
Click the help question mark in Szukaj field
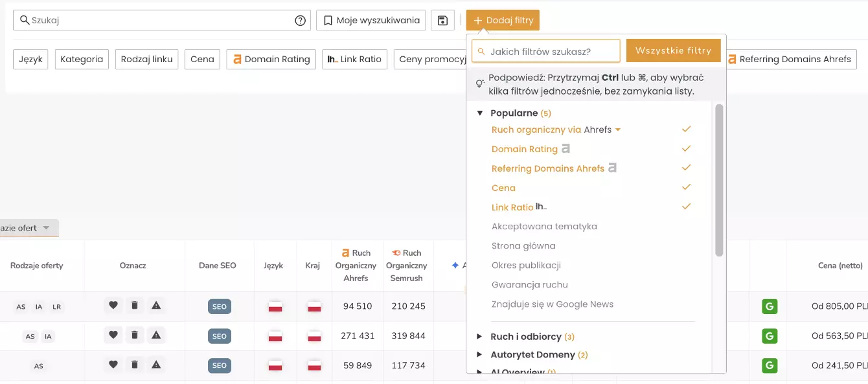click(x=300, y=20)
